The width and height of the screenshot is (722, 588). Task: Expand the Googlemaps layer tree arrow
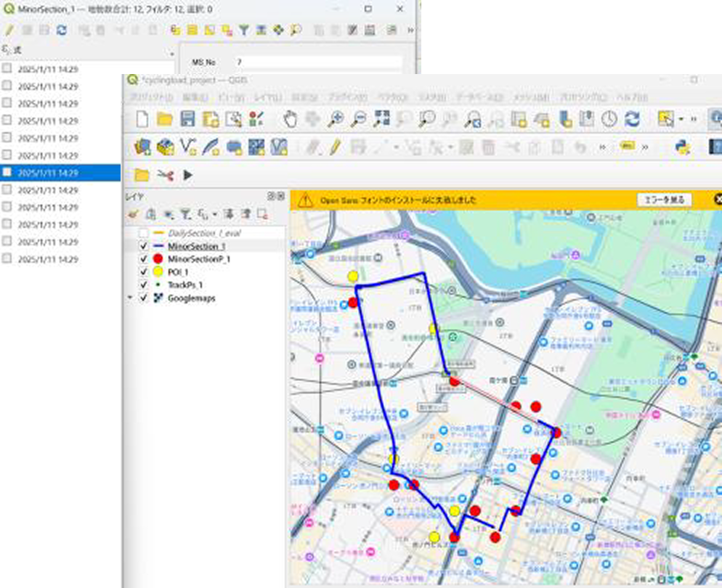[131, 298]
